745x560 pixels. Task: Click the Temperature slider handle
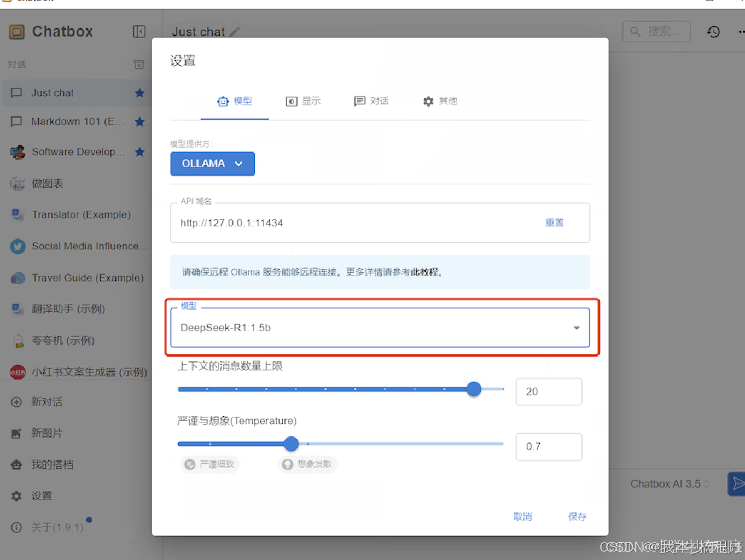[292, 444]
